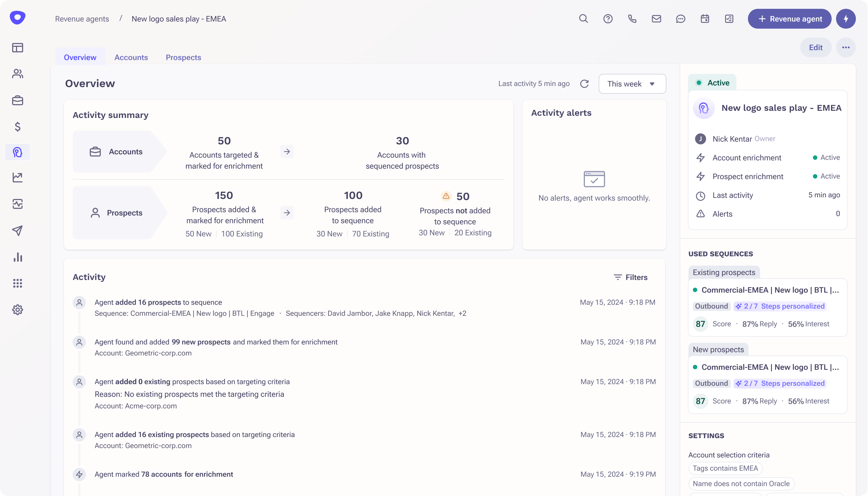Open the Existing prospects Commercial-EMEA sequence card
The height and width of the screenshot is (496, 868).
click(x=770, y=290)
